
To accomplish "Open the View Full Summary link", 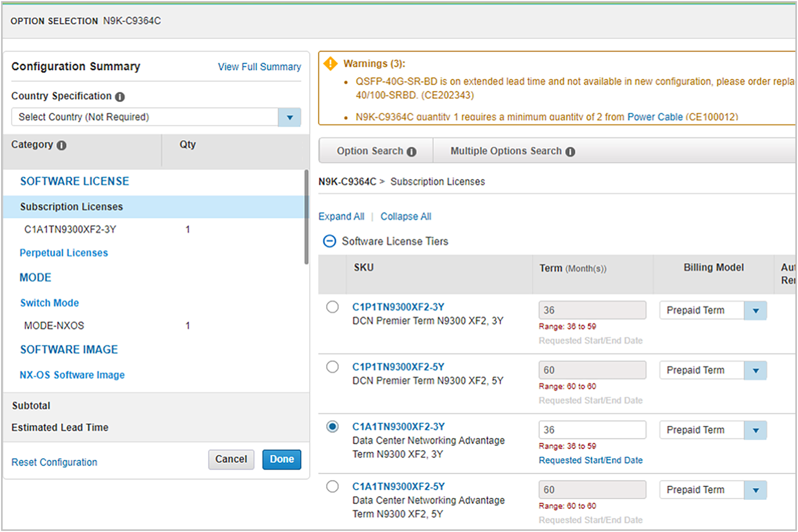I will point(259,67).
